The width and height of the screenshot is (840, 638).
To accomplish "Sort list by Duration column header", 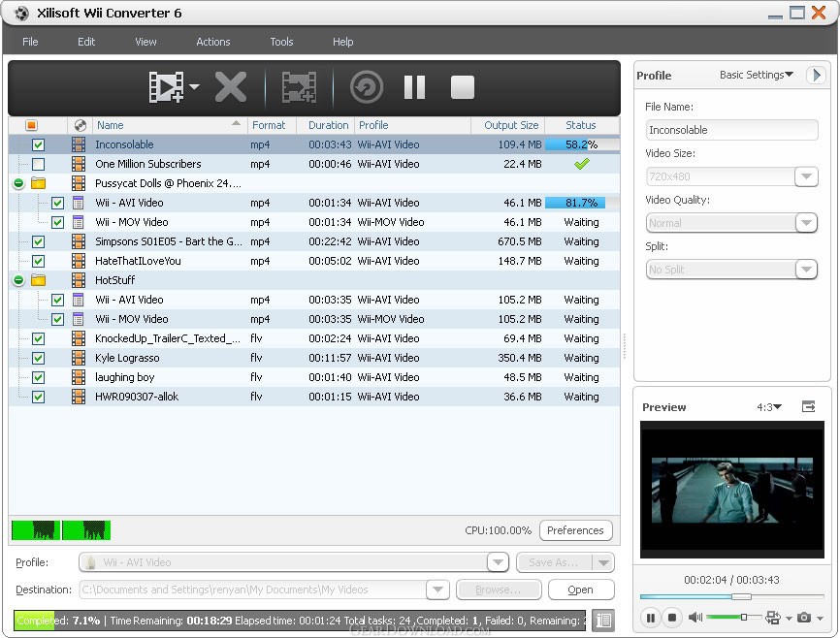I will 328,125.
